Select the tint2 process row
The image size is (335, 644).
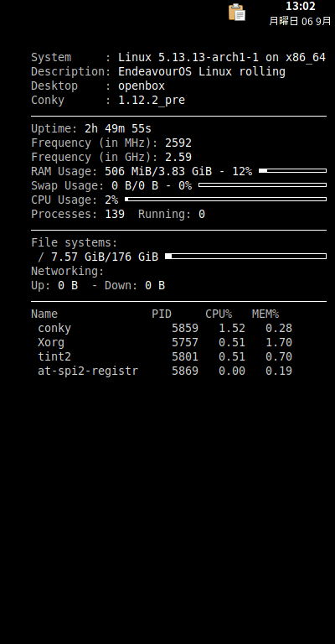(165, 356)
